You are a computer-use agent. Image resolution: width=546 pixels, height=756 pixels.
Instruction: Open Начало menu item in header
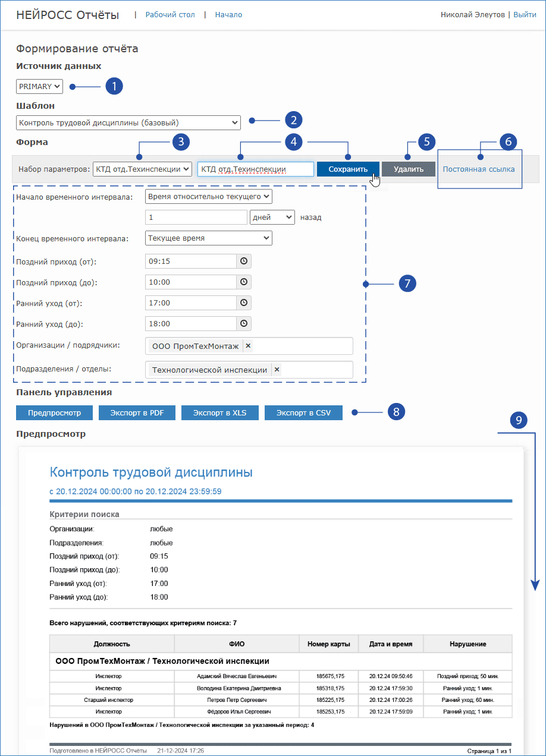click(228, 15)
